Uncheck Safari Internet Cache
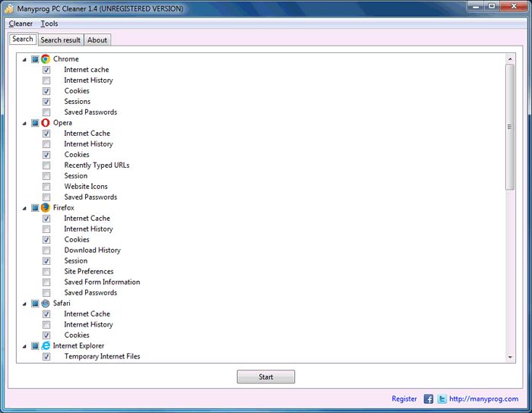532x413 pixels. click(46, 314)
